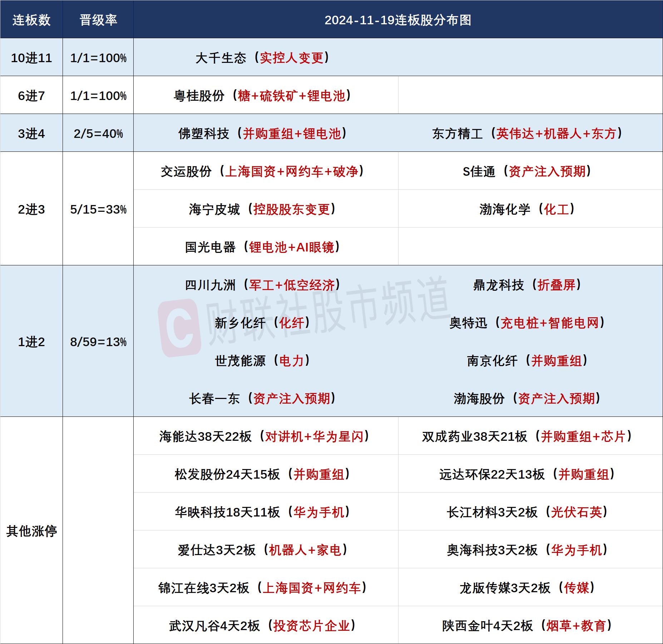Click the '连板数' column header

31,20
